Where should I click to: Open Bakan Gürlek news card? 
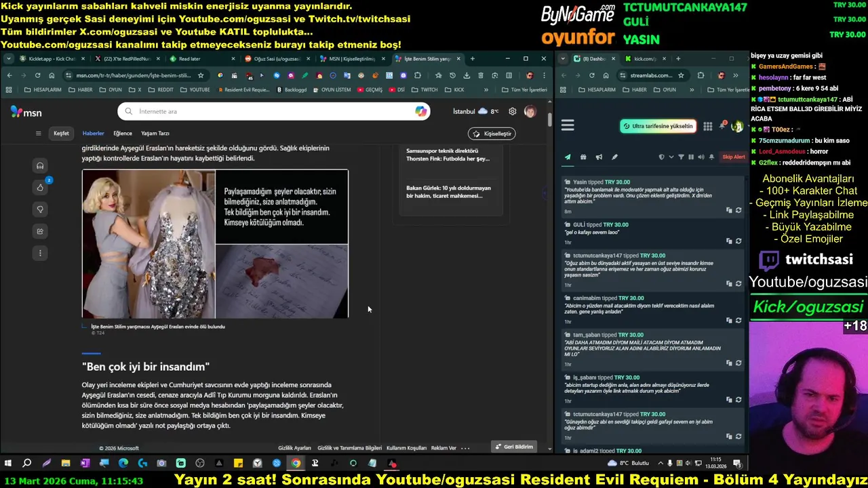[x=448, y=192]
